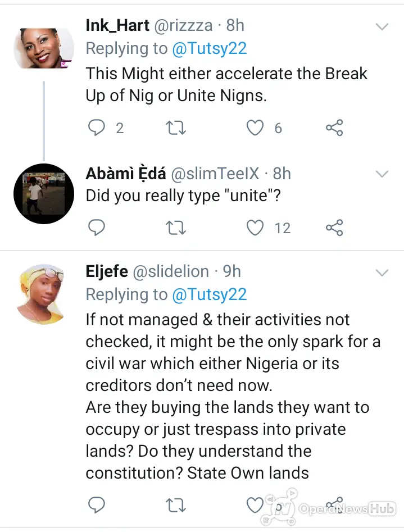Image resolution: width=404 pixels, height=532 pixels.
Task: View Abàmì Ẹdá's profile avatar
Action: [x=44, y=194]
